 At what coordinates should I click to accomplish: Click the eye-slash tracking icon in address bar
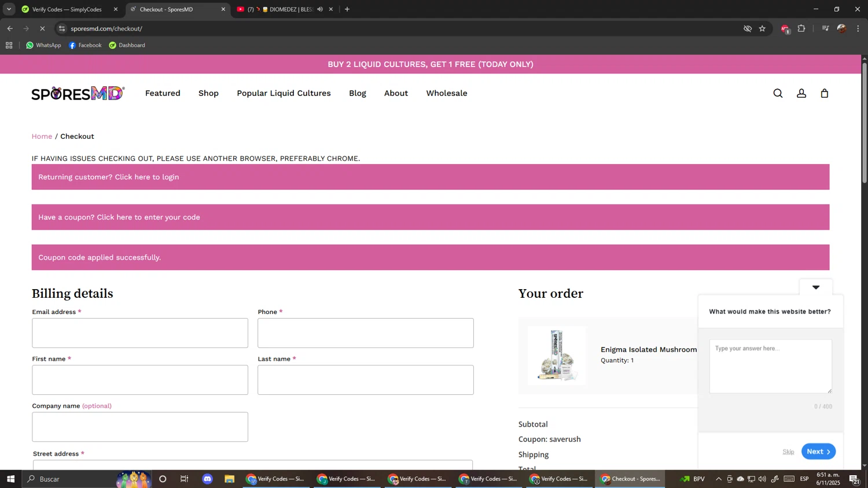[748, 28]
